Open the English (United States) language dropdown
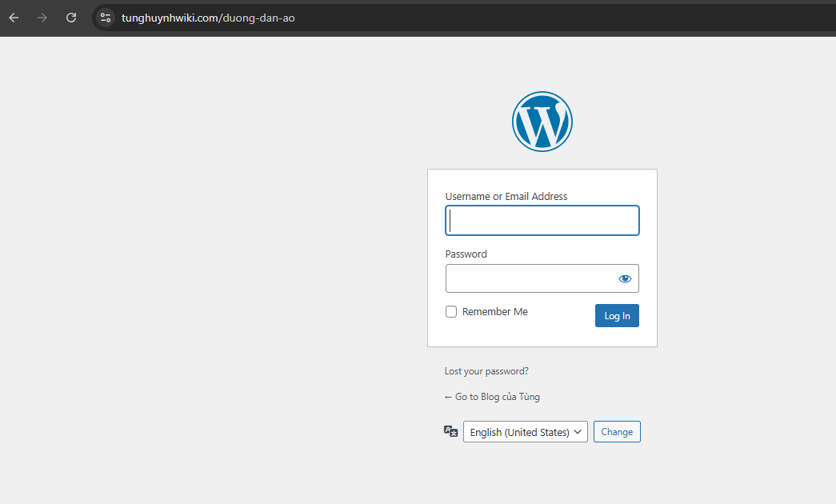Screen dimensions: 836x504 [x=525, y=432]
